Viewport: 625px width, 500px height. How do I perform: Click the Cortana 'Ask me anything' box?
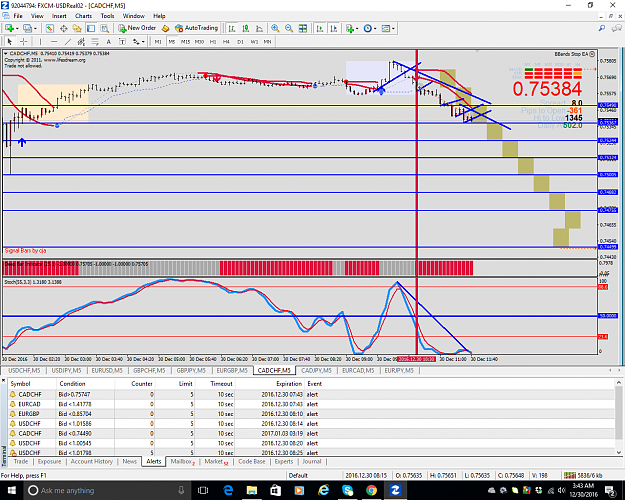106,490
